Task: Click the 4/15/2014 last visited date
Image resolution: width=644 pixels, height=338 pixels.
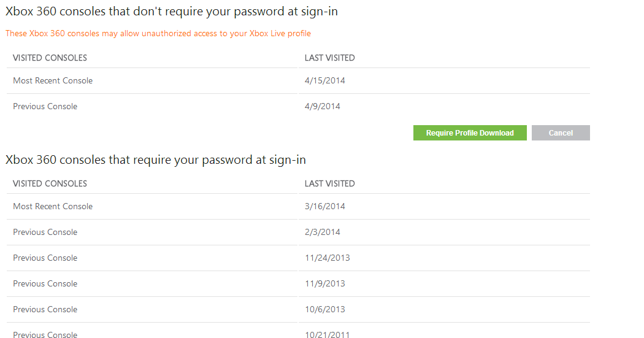Action: point(325,81)
